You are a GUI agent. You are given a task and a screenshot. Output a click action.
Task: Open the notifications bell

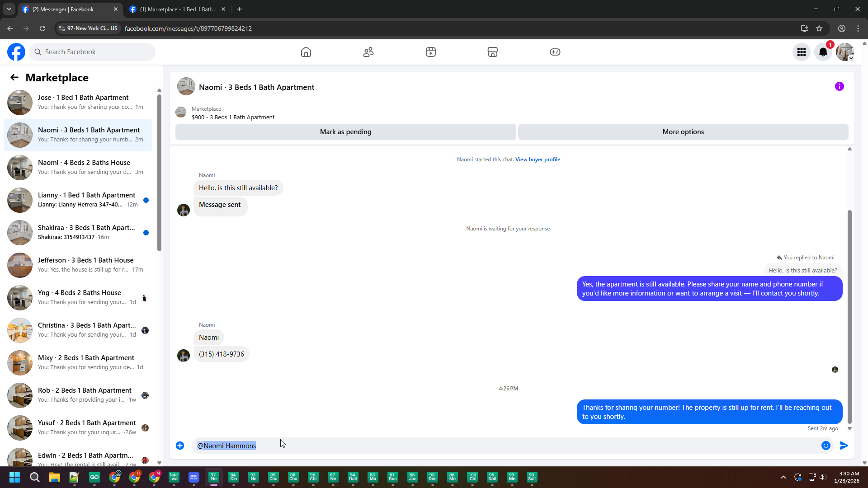coord(823,52)
